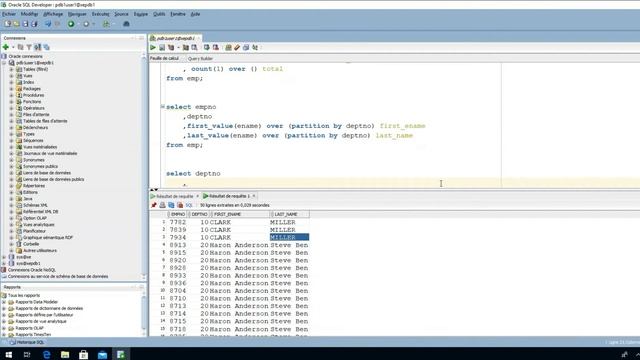Screen dimensions: 640x360
Task: Click Run Script icon in worksheet toolbar
Action: tap(162, 47)
